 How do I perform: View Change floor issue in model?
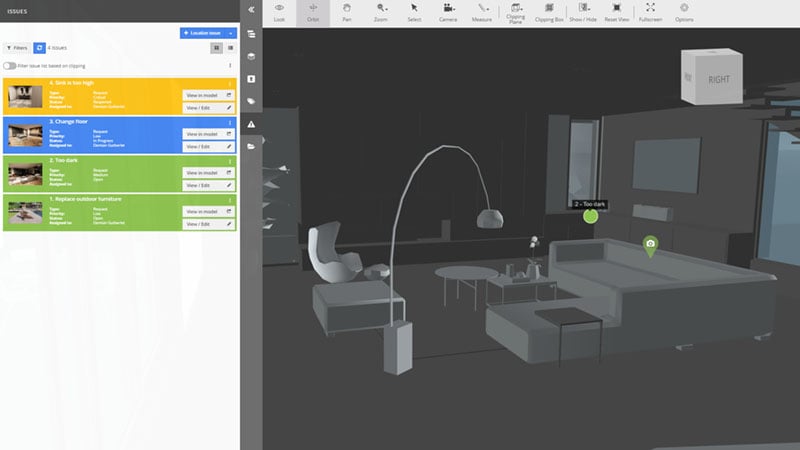[x=208, y=134]
